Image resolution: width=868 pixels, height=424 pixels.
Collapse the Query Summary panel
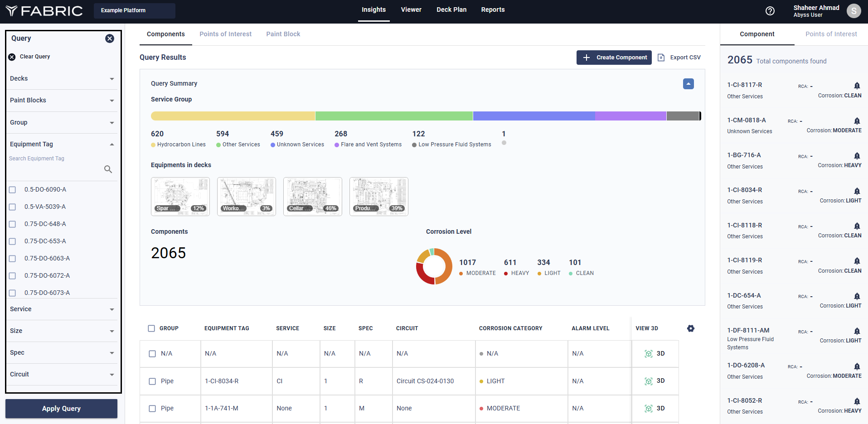[x=688, y=84]
